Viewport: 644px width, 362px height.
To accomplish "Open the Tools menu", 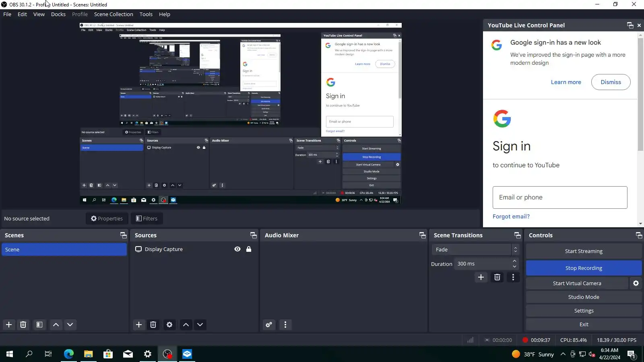I will point(146,14).
